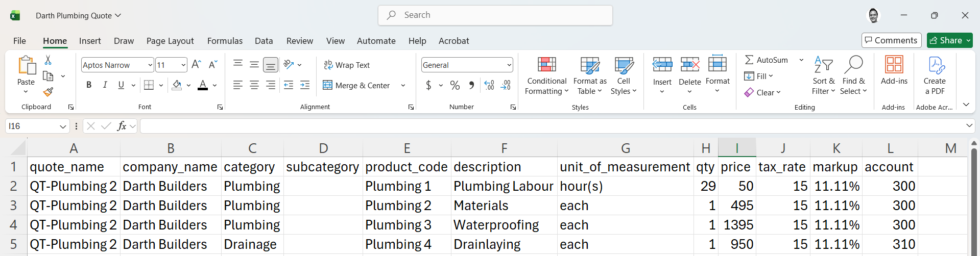980x256 pixels.
Task: Expand the Name Box dropdown arrow
Action: [x=63, y=126]
